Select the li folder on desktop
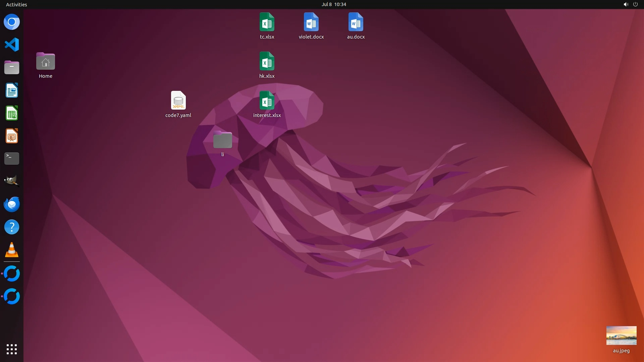Image resolution: width=644 pixels, height=362 pixels. click(x=222, y=140)
